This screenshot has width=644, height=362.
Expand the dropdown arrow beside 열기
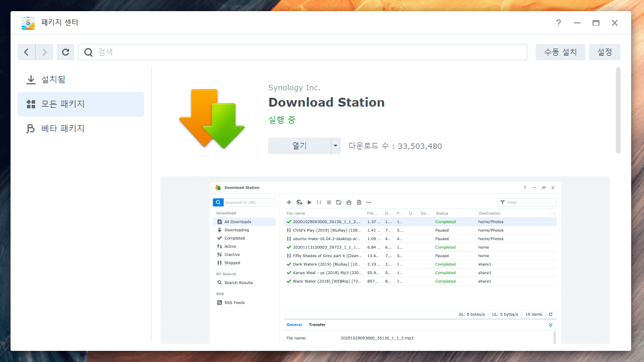tap(335, 146)
